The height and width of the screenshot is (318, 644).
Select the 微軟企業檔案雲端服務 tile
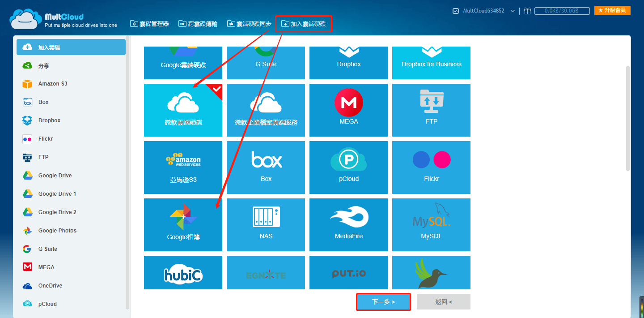click(266, 110)
